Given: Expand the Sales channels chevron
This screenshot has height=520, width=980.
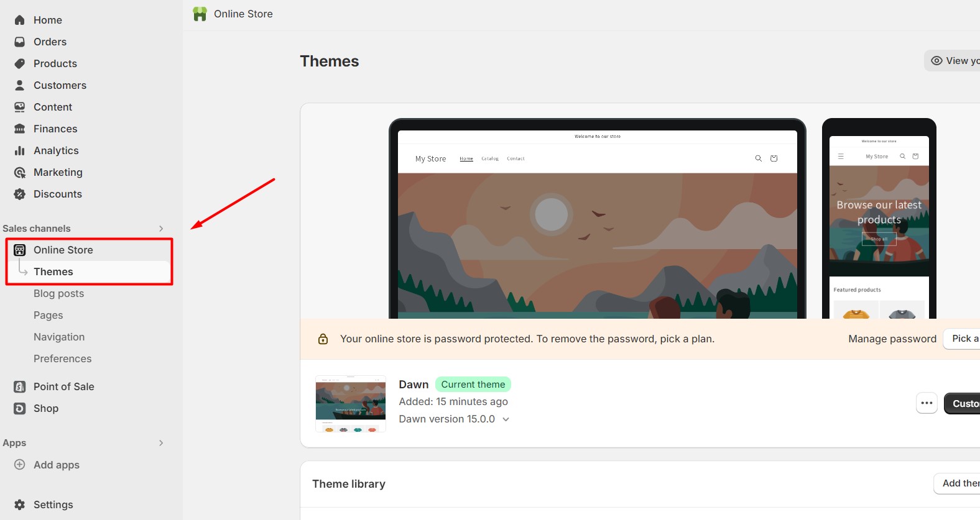Looking at the screenshot, I should tap(161, 229).
